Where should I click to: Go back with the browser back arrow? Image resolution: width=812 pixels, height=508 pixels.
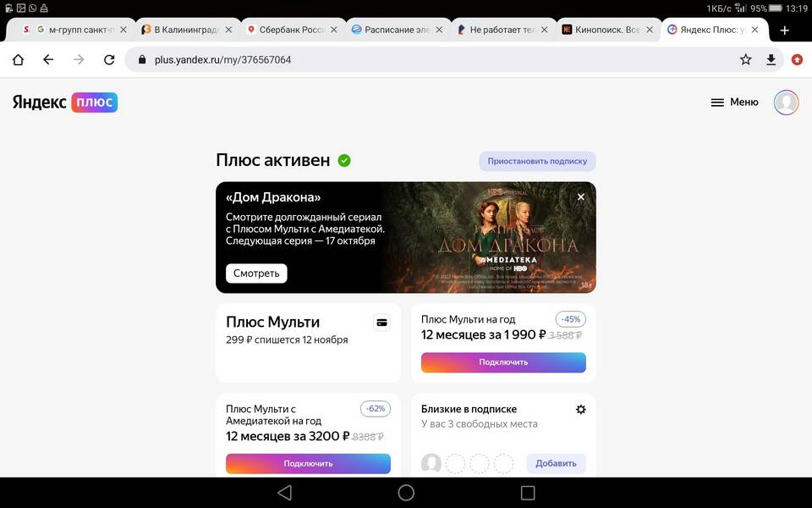point(48,59)
